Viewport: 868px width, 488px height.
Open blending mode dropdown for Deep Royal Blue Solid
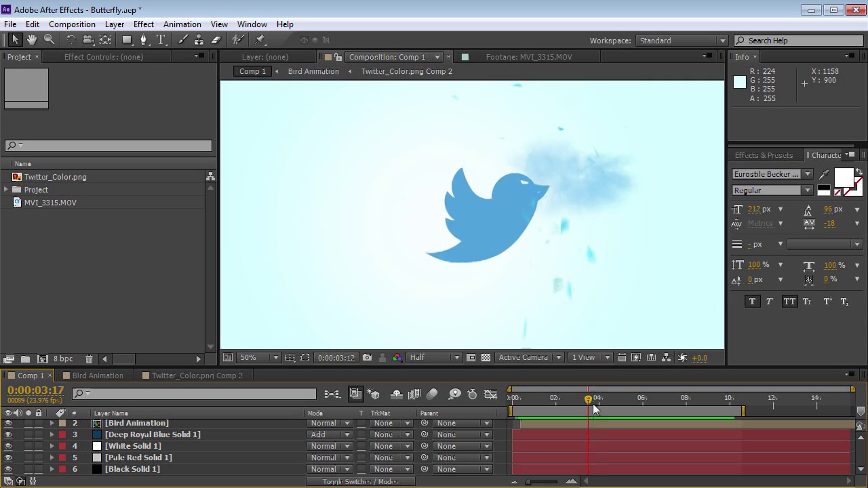[329, 435]
